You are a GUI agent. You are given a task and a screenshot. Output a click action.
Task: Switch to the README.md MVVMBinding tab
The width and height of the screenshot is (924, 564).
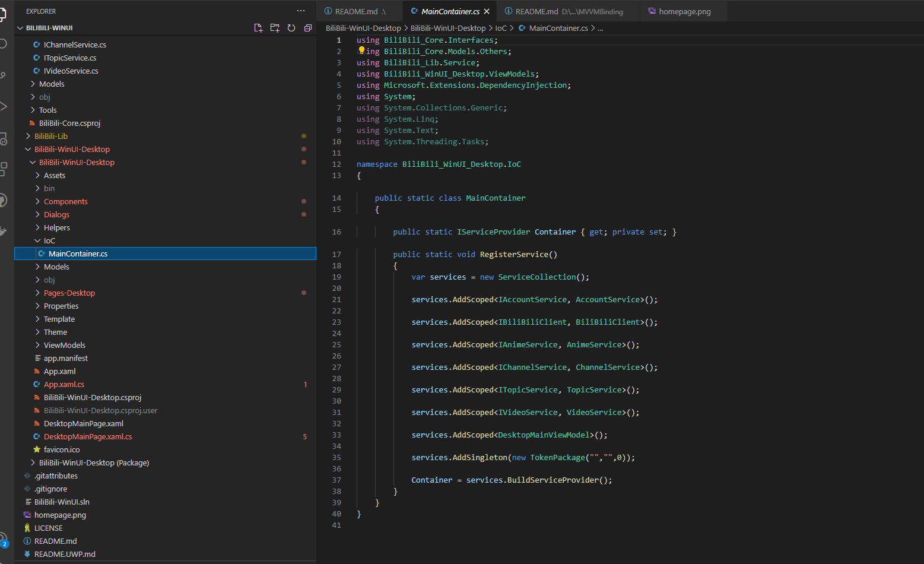click(568, 11)
